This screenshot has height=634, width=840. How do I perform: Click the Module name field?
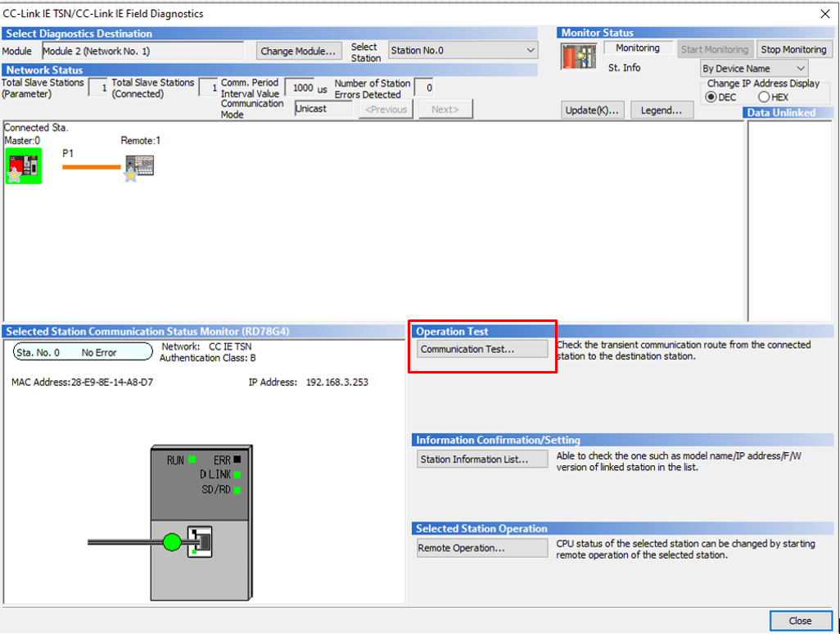point(143,52)
